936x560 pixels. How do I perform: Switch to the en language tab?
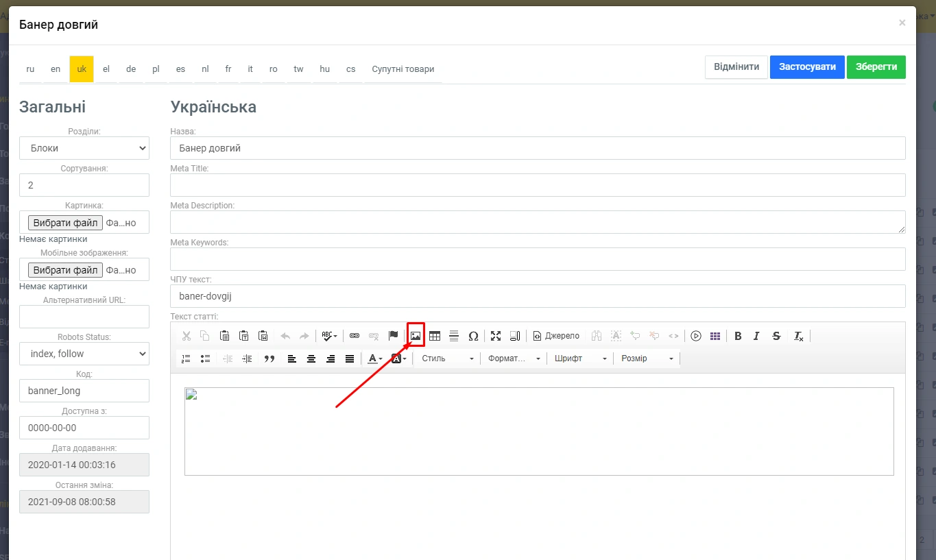[x=56, y=69]
